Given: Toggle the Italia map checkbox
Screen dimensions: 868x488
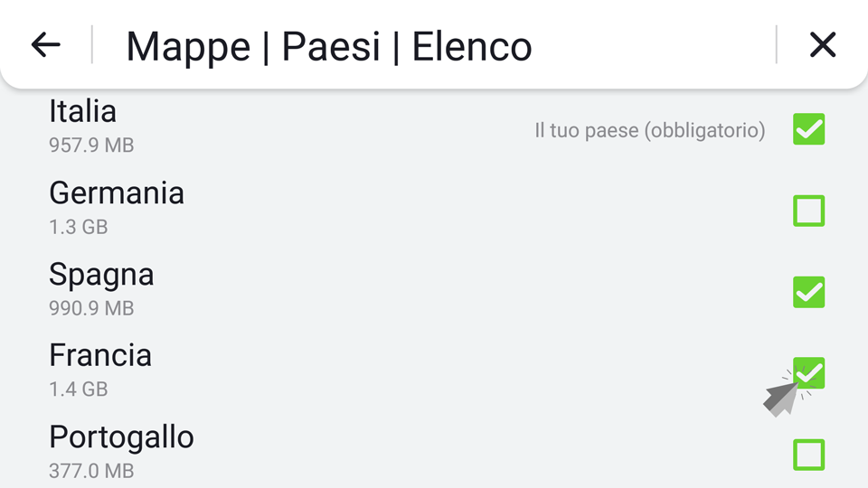Looking at the screenshot, I should click(808, 129).
